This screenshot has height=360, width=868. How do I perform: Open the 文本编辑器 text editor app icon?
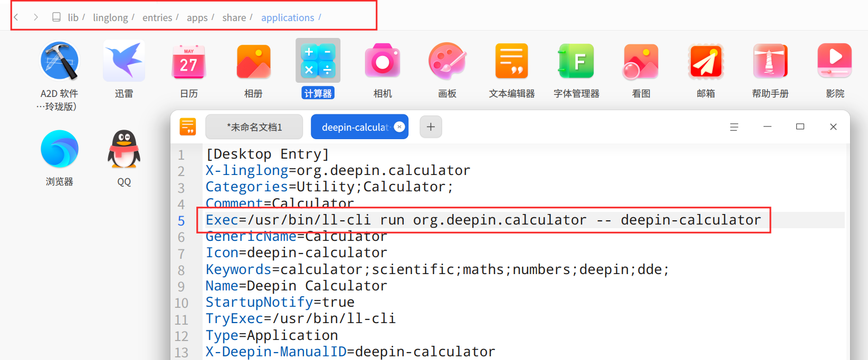[511, 61]
